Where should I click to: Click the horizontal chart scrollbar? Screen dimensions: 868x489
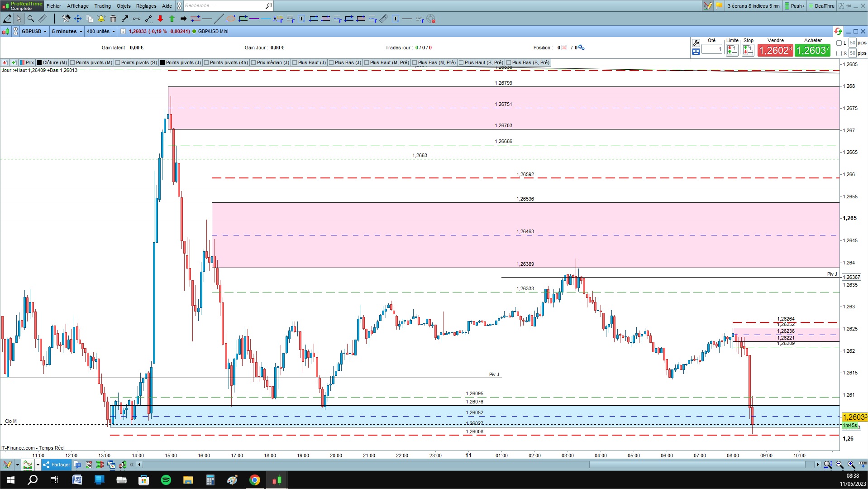tap(478, 465)
